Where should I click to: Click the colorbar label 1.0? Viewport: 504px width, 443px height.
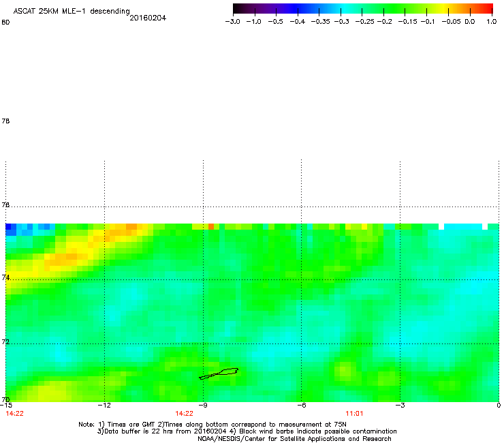(492, 22)
